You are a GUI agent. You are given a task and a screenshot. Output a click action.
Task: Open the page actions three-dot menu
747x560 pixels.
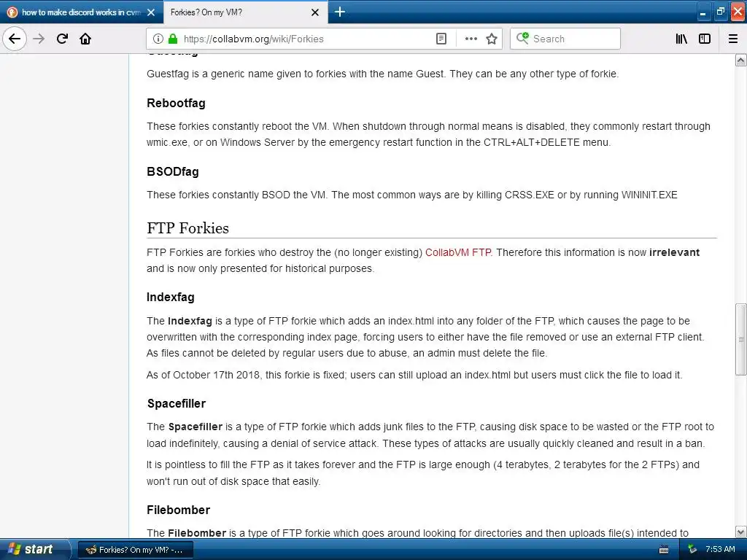pyautogui.click(x=471, y=39)
